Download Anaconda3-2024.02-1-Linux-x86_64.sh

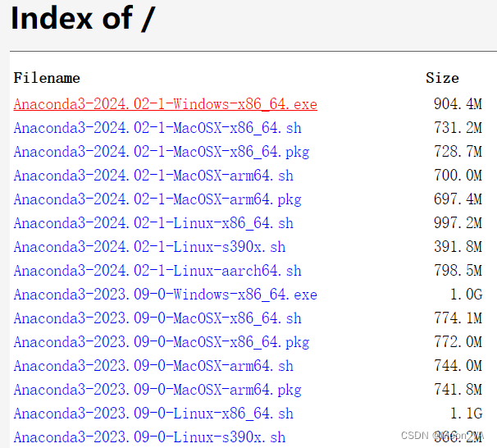(153, 223)
